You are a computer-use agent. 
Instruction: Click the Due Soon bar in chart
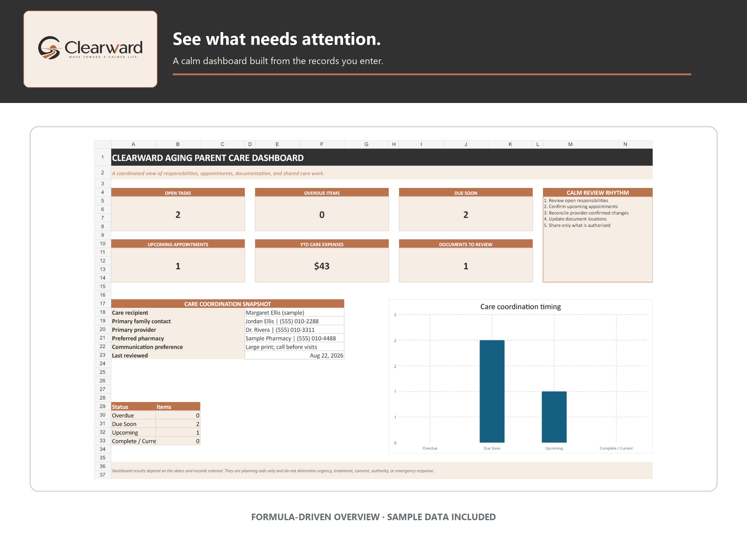pyautogui.click(x=492, y=391)
